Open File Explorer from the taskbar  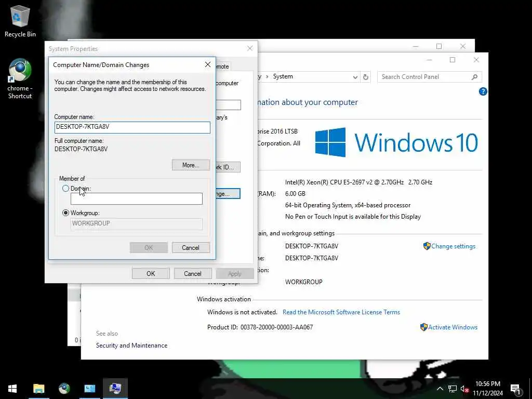(38, 389)
